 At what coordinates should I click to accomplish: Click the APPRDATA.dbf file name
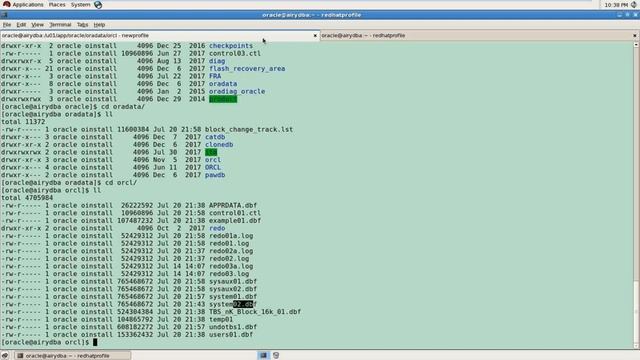[x=233, y=205]
